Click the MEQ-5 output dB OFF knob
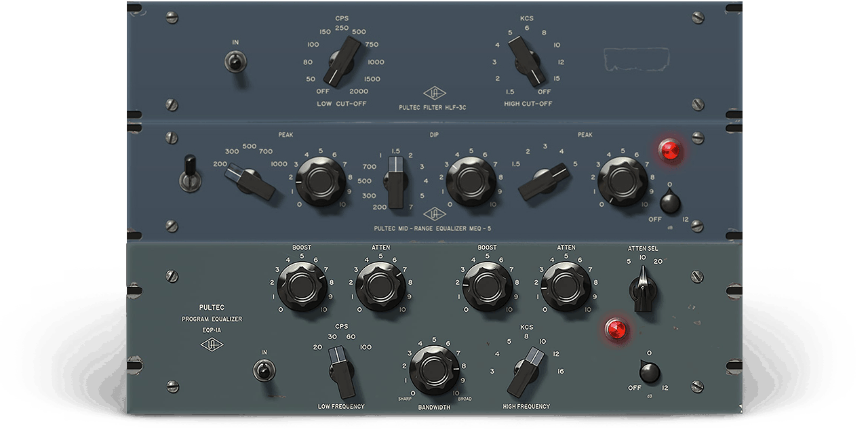Screen dimensions: 868x434 pyautogui.click(x=670, y=202)
